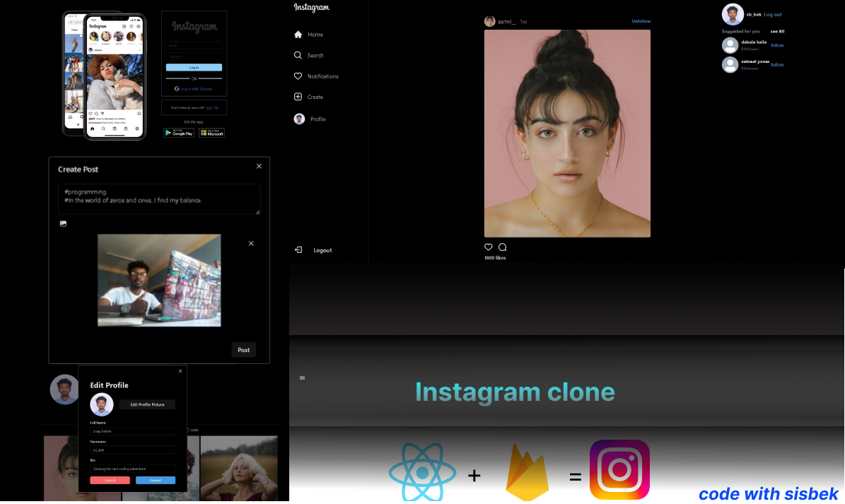Screen dimensions: 845x504
Task: Unfollow samri_ from the post header
Action: [641, 21]
